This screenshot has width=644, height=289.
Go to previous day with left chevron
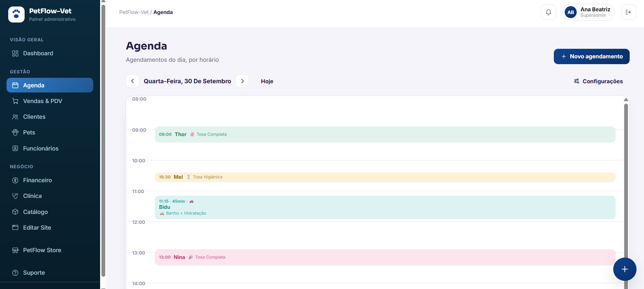tap(133, 81)
